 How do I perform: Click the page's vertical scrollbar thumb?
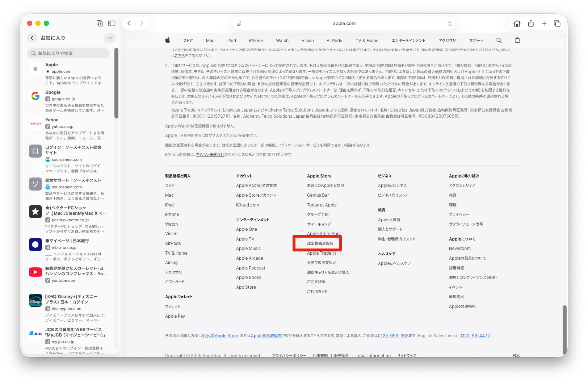tap(564, 330)
